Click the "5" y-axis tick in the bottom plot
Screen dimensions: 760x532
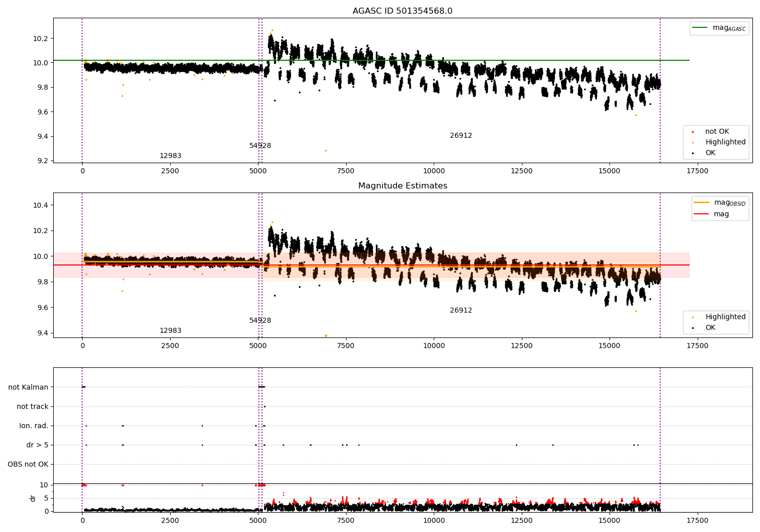(x=46, y=499)
